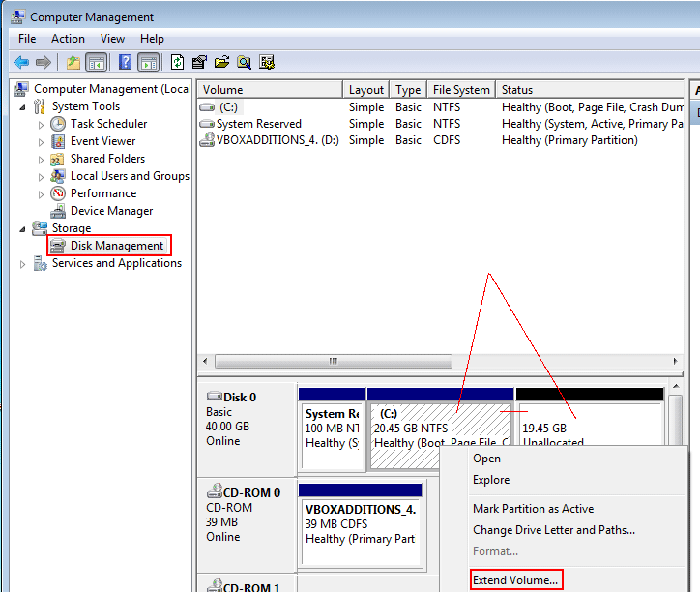The height and width of the screenshot is (592, 700).
Task: Expand Services and Applications arrow
Action: click(22, 264)
